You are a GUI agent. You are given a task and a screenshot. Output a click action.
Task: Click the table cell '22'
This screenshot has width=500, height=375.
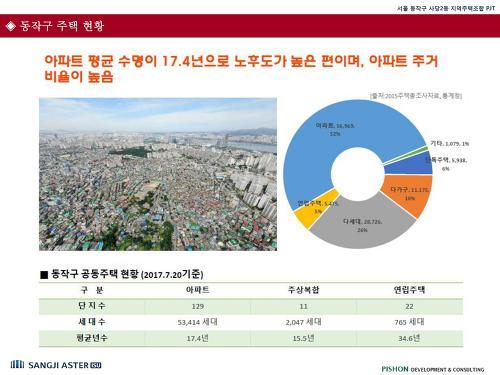point(409,306)
